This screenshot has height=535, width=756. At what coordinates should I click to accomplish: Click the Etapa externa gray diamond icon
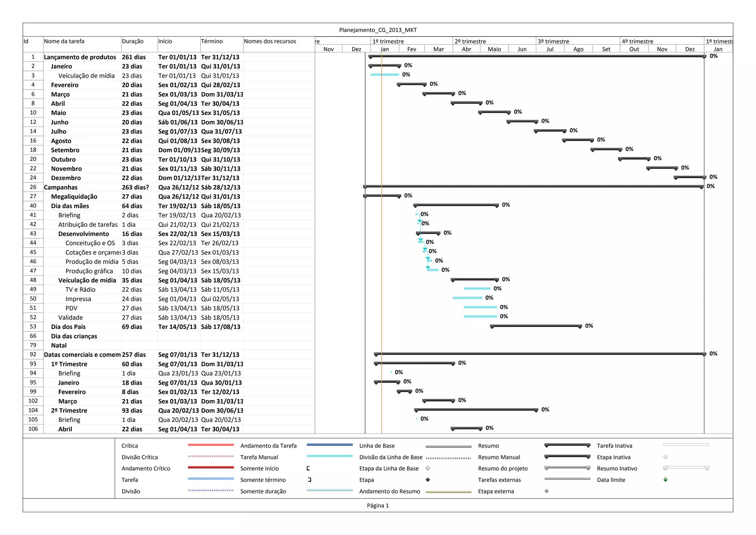coord(547,491)
